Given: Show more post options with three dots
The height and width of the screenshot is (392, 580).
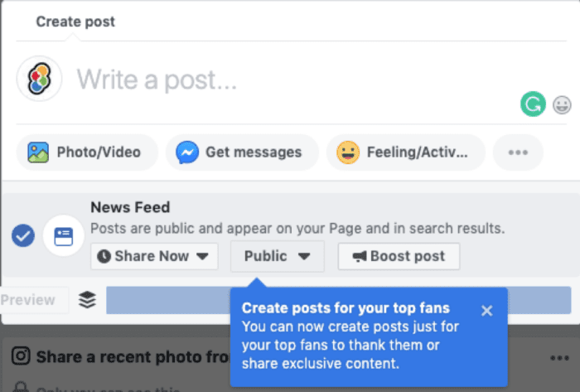Looking at the screenshot, I should tap(518, 152).
